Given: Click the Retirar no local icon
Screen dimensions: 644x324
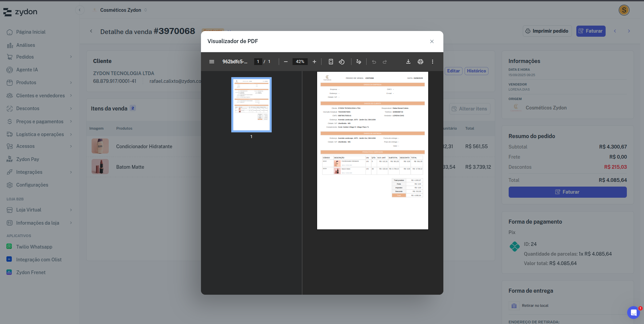Looking at the screenshot, I should (x=514, y=306).
